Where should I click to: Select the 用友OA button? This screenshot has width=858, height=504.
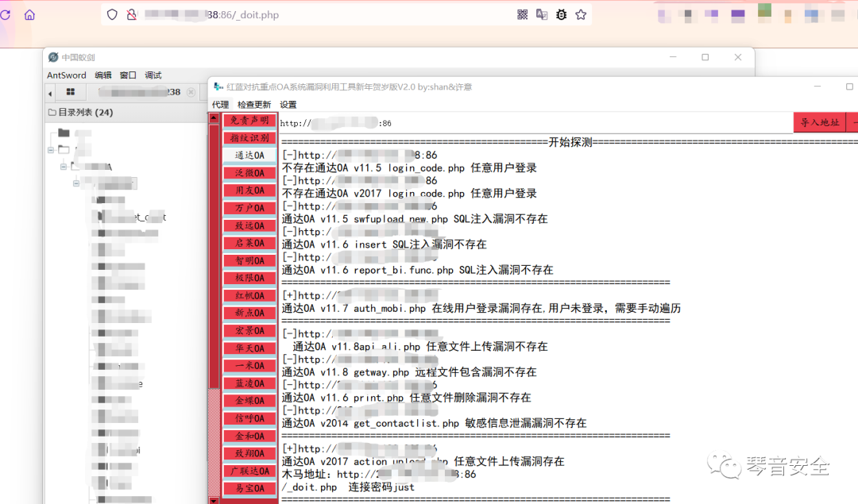coord(249,190)
